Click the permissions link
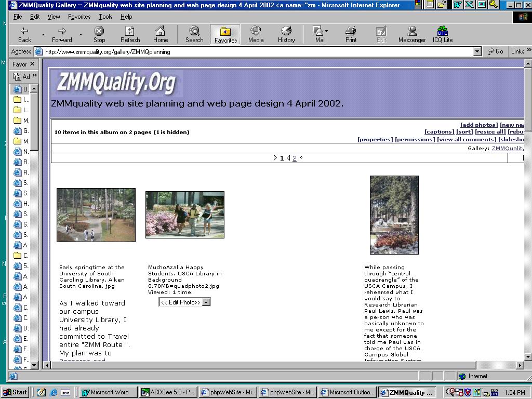Screen dimensions: 532x399 point(415,139)
